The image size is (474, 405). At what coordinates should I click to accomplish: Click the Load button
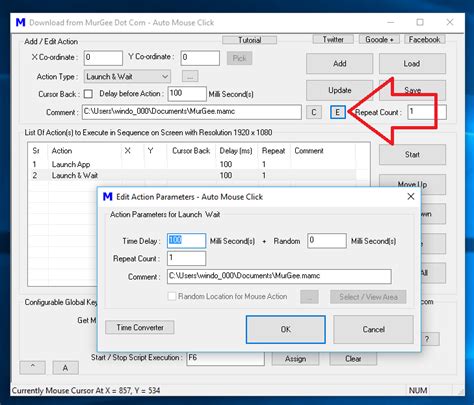point(412,63)
